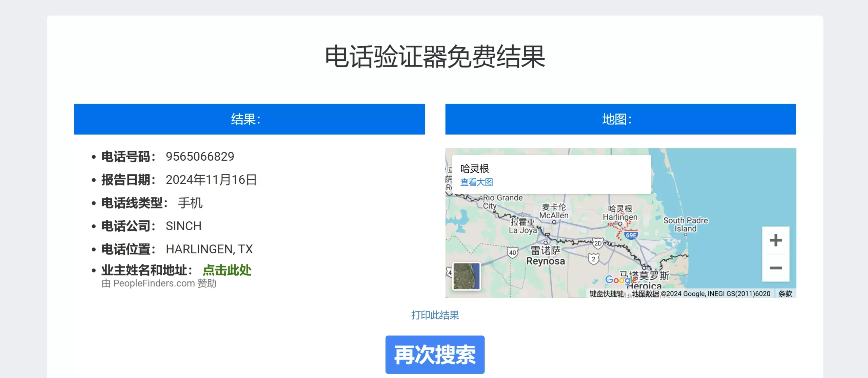868x378 pixels.
Task: Click the 哈灵根 title in the map info window
Action: [475, 168]
